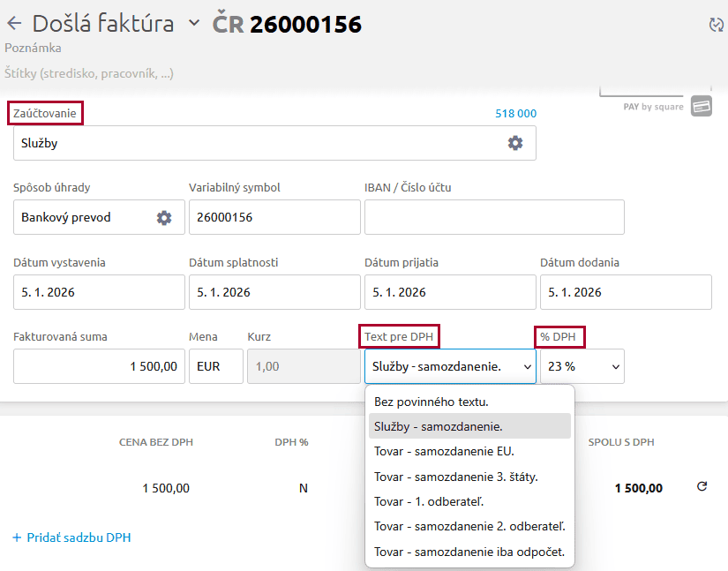The width and height of the screenshot is (728, 571).
Task: Select 'Tovar - samozdanenie 3. štáty.' option
Action: 456,477
